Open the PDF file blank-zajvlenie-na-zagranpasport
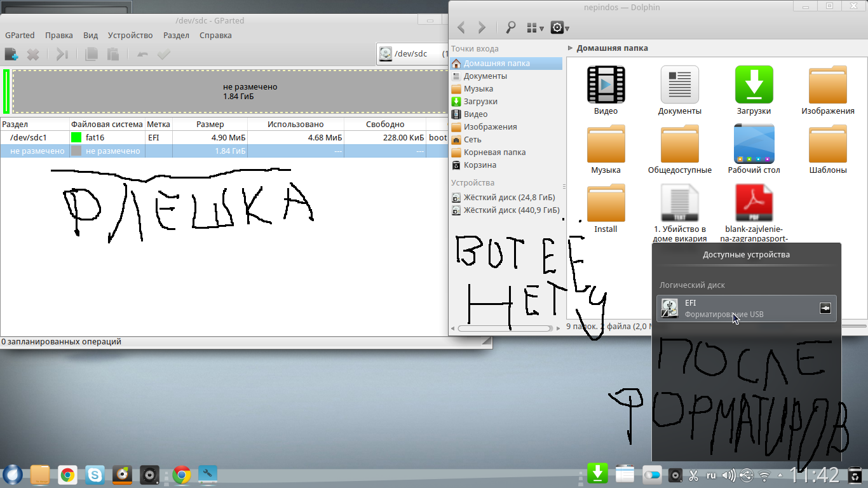This screenshot has width=868, height=488. (754, 203)
